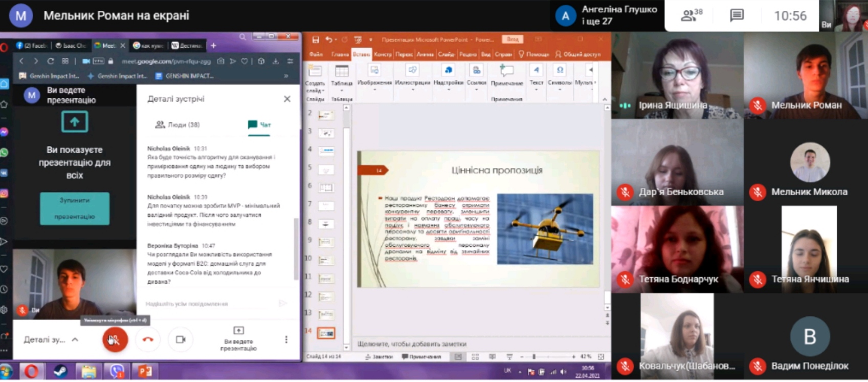Stop presenting with Зупинити презентацію button

(75, 208)
